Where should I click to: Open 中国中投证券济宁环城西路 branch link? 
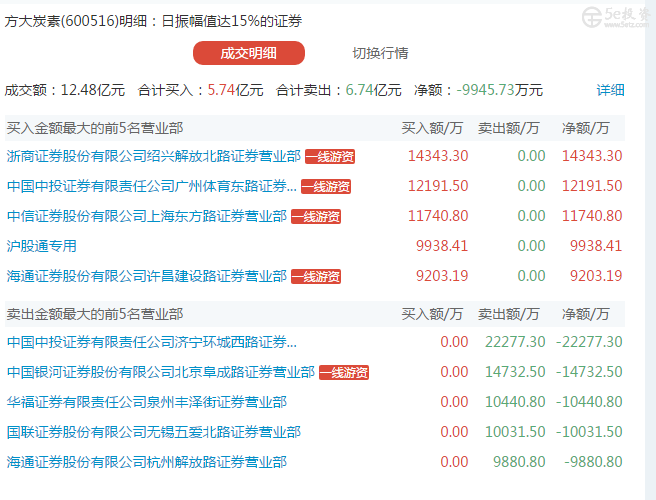[151, 342]
